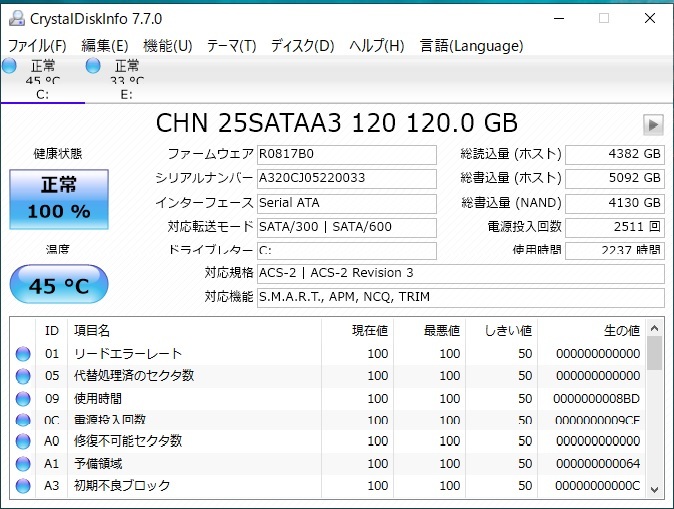Click the ID column header
This screenshot has height=509, width=674.
coord(52,331)
